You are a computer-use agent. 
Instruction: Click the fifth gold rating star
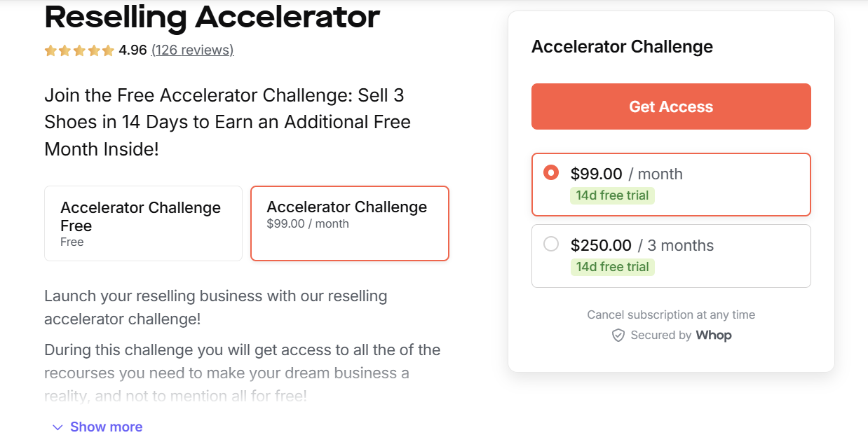[x=108, y=50]
